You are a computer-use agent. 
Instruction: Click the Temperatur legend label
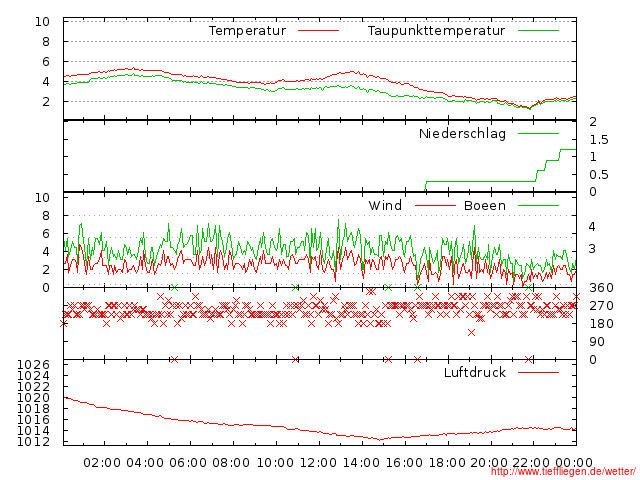pos(247,31)
